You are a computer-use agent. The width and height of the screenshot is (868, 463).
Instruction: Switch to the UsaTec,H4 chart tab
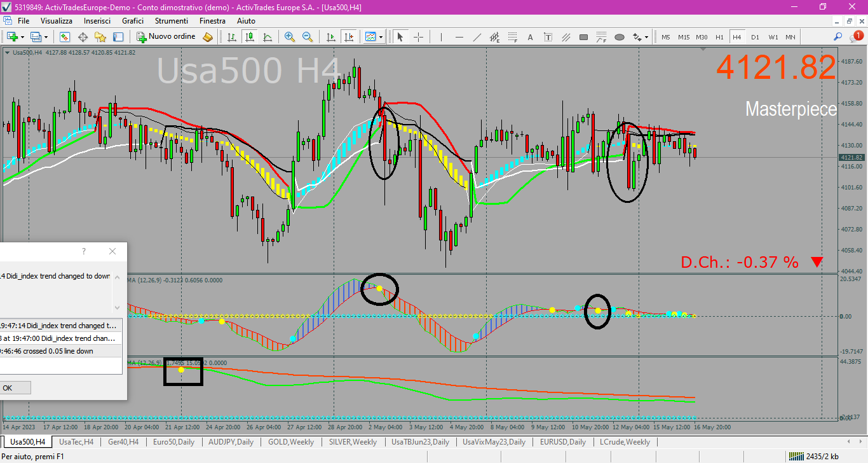pos(76,441)
